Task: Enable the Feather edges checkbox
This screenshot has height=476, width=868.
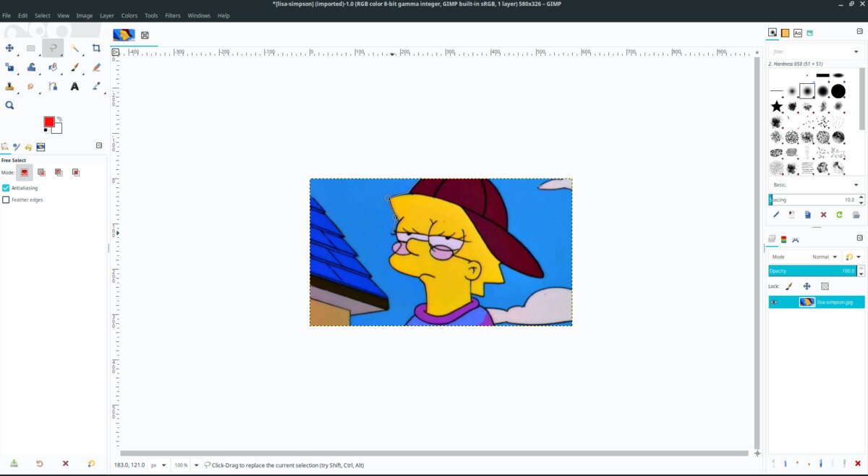Action: point(7,200)
